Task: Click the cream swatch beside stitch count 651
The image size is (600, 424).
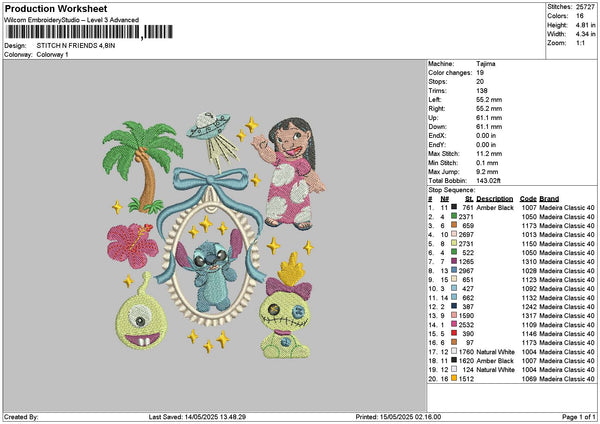Action: point(454,279)
